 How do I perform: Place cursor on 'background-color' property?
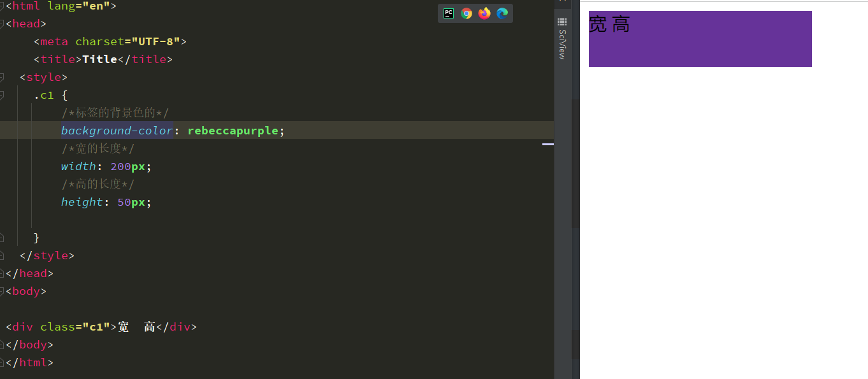(117, 131)
